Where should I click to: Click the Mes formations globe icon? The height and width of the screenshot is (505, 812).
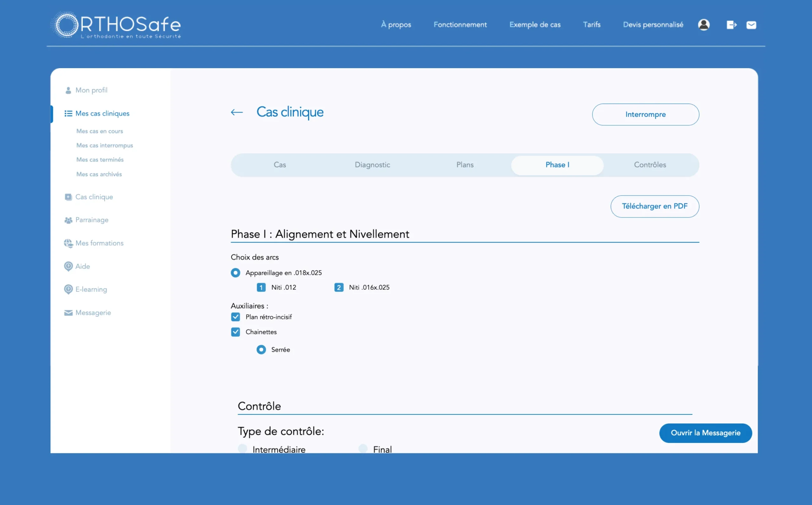tap(68, 243)
